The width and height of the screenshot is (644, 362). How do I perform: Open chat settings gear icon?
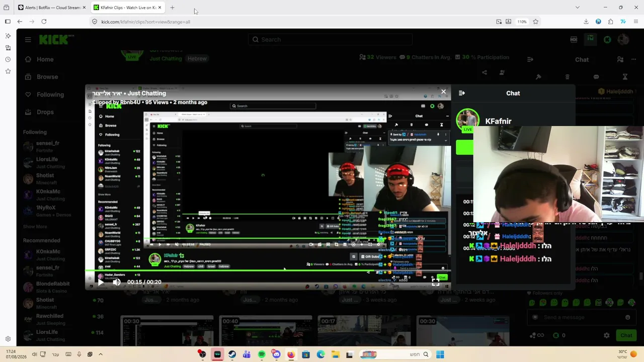(607, 335)
